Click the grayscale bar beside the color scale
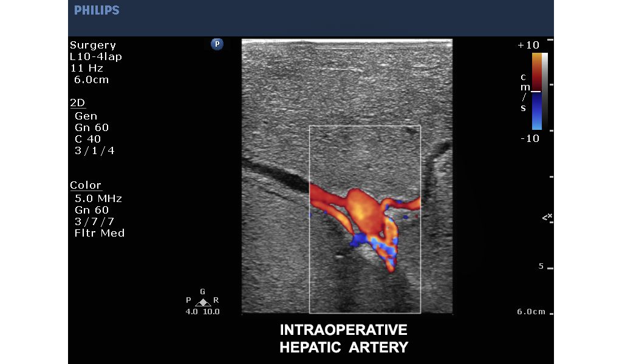Screen dimensions: 622x364 click(545, 91)
